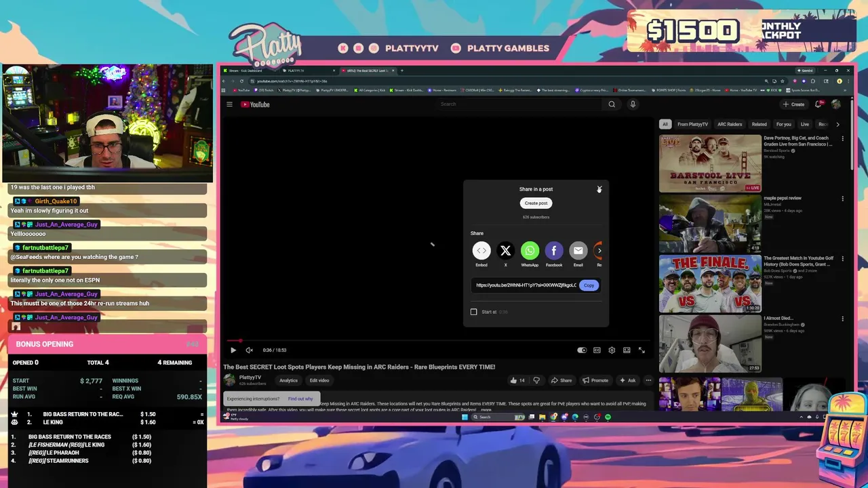868x488 pixels.
Task: Enter fullscreen on the video player
Action: pyautogui.click(x=642, y=350)
